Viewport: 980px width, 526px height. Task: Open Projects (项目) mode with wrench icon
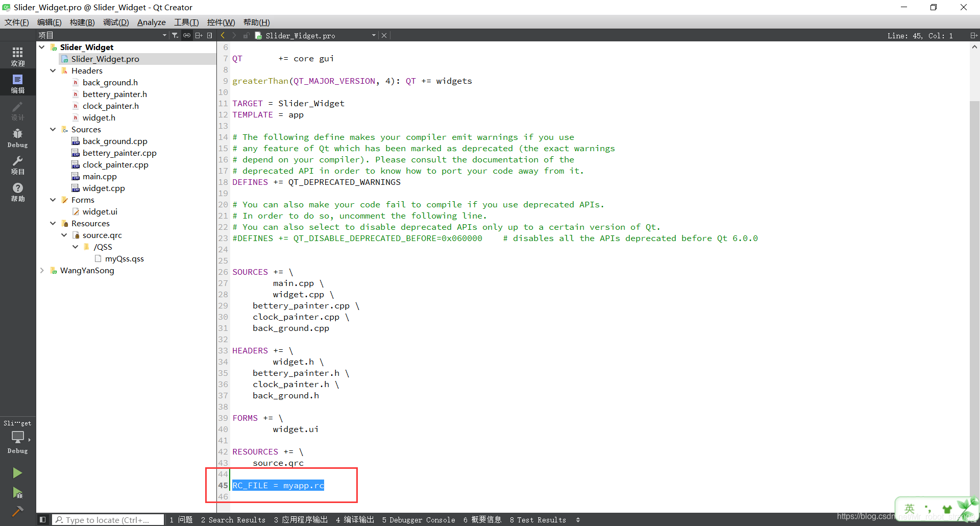pos(18,164)
